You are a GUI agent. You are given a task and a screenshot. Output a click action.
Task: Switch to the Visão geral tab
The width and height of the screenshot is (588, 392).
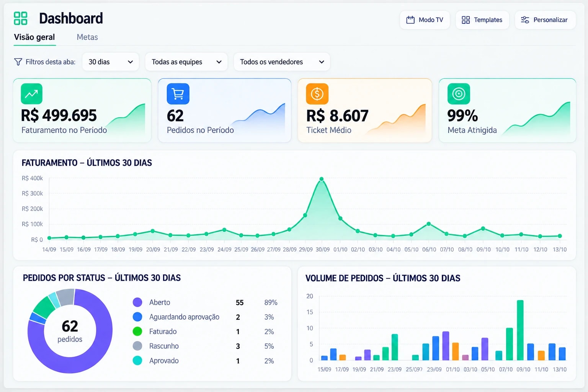tap(34, 37)
